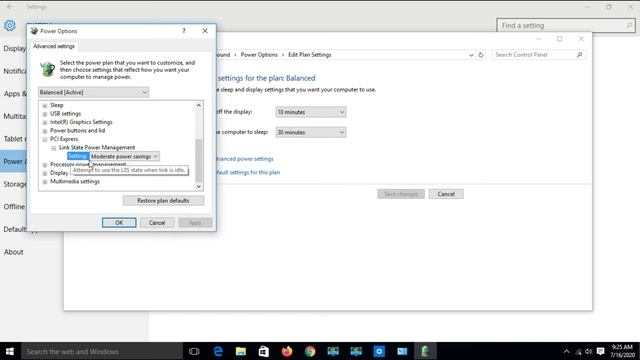Click the help question mark in Power Options
Viewport: 640px width, 360px height.
tap(184, 31)
